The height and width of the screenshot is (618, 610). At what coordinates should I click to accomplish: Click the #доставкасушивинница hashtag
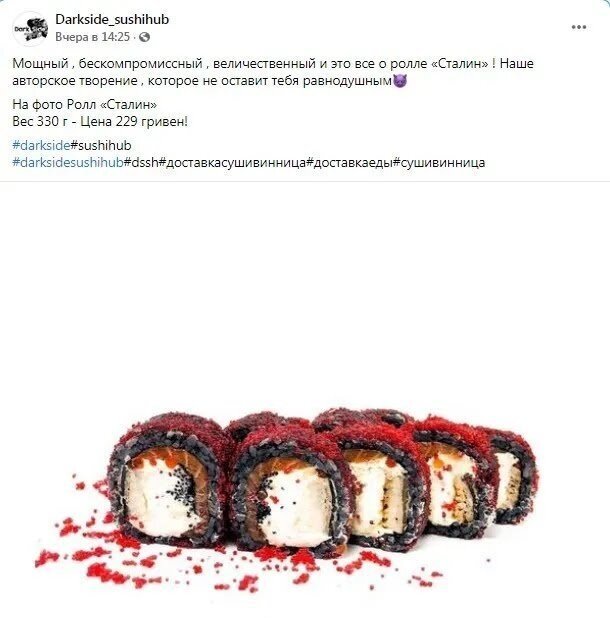point(232,162)
